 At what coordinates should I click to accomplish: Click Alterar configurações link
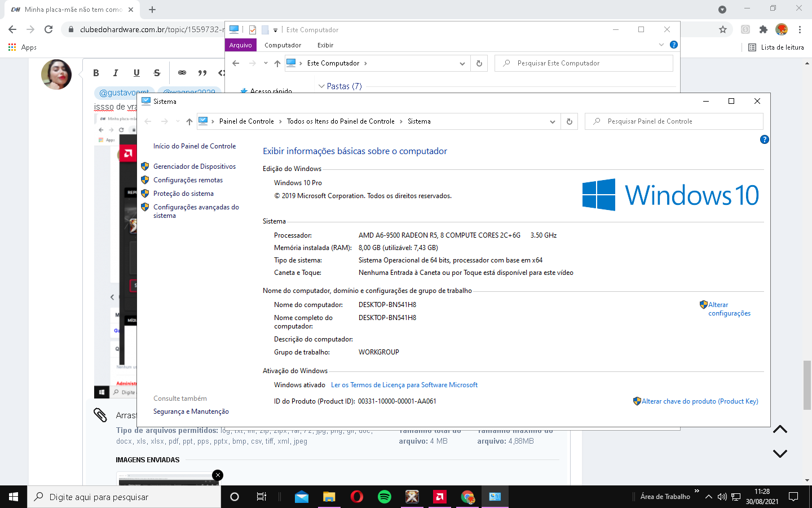(x=729, y=309)
